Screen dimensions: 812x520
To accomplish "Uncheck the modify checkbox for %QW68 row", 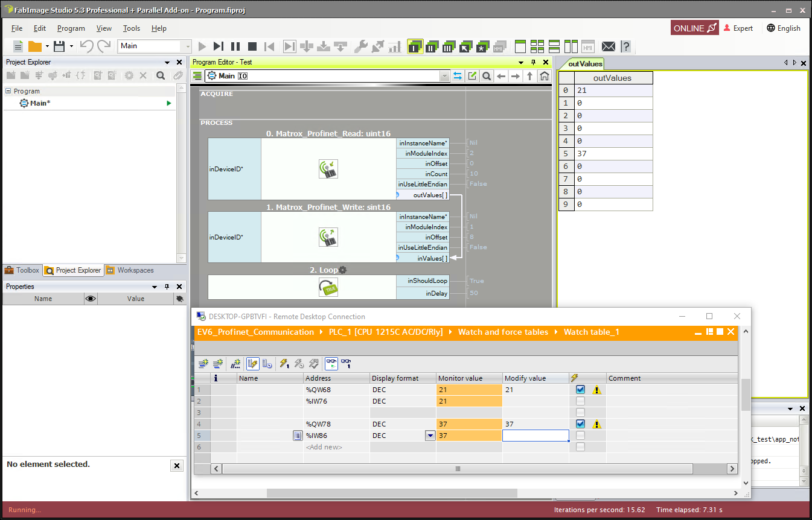I will [580, 390].
